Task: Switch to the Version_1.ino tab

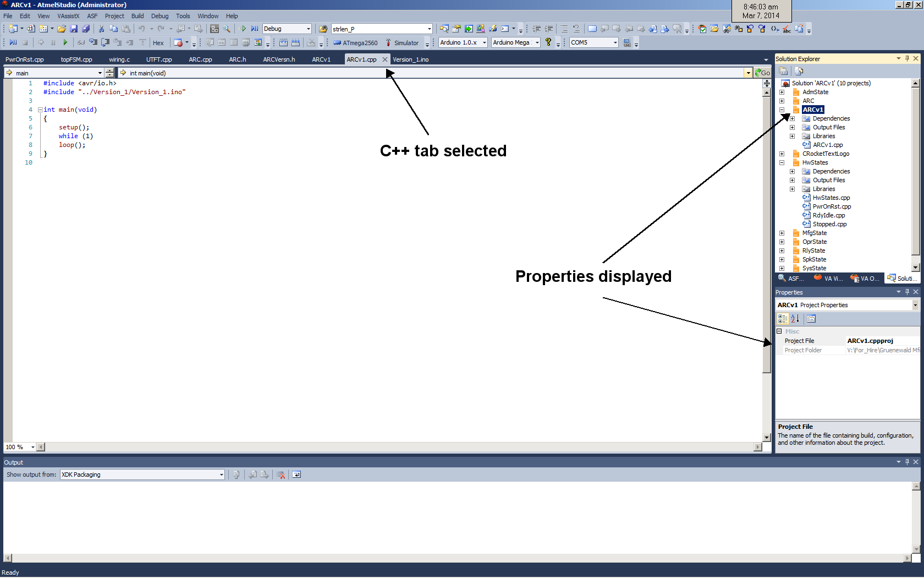Action: click(410, 59)
